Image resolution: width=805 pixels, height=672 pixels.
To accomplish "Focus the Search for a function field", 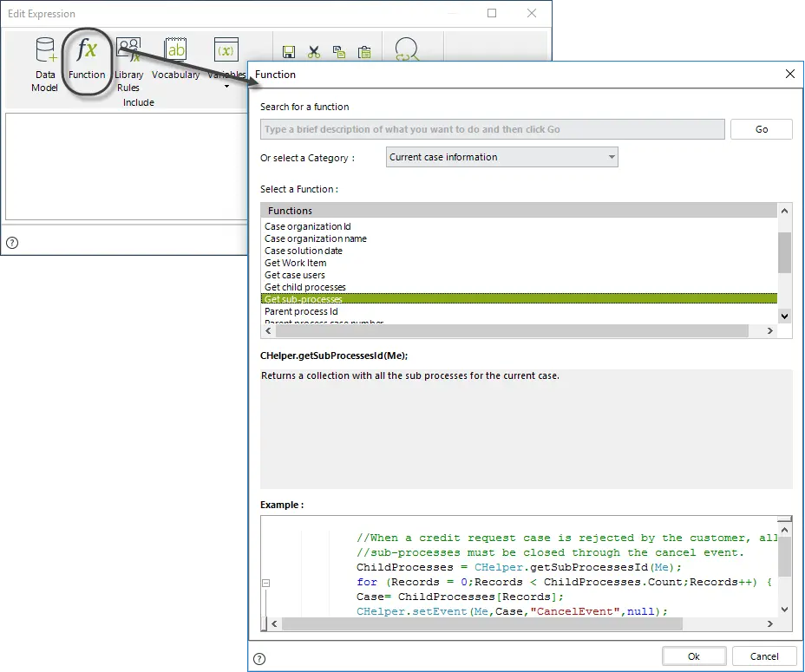I will pyautogui.click(x=493, y=129).
